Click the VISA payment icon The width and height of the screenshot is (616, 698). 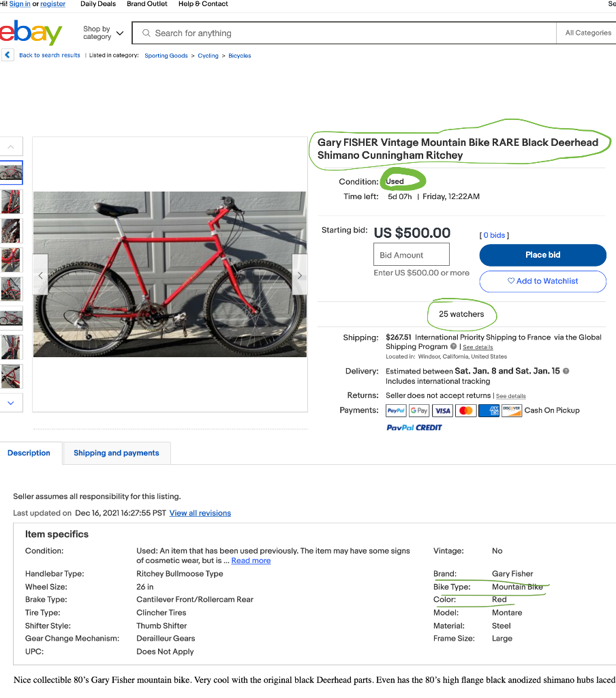442,410
